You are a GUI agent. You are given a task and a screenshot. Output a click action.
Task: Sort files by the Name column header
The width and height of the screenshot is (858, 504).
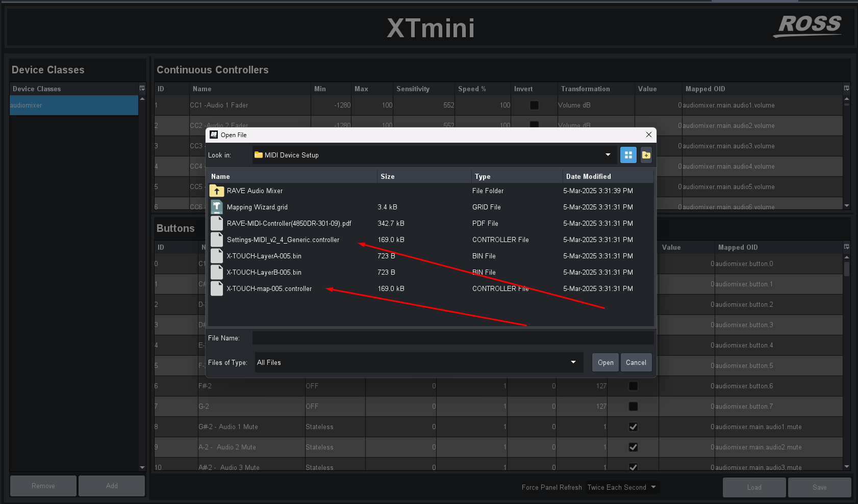[x=292, y=176]
